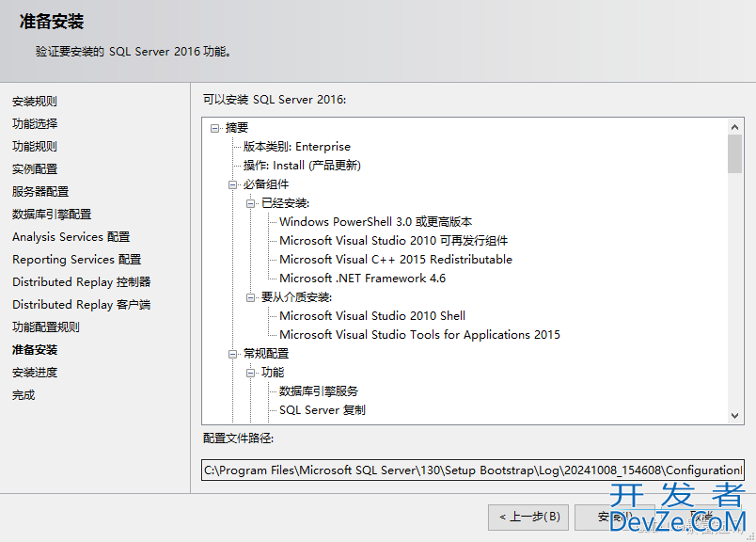Select 版本类别: Enterprise row
756x542 pixels.
pyautogui.click(x=297, y=147)
